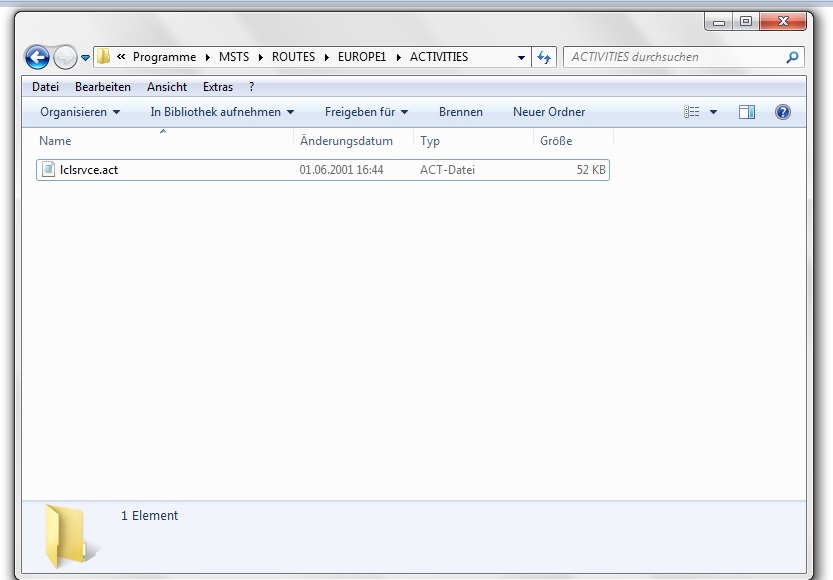Click the Brennen button
This screenshot has width=833, height=580.
[x=460, y=112]
